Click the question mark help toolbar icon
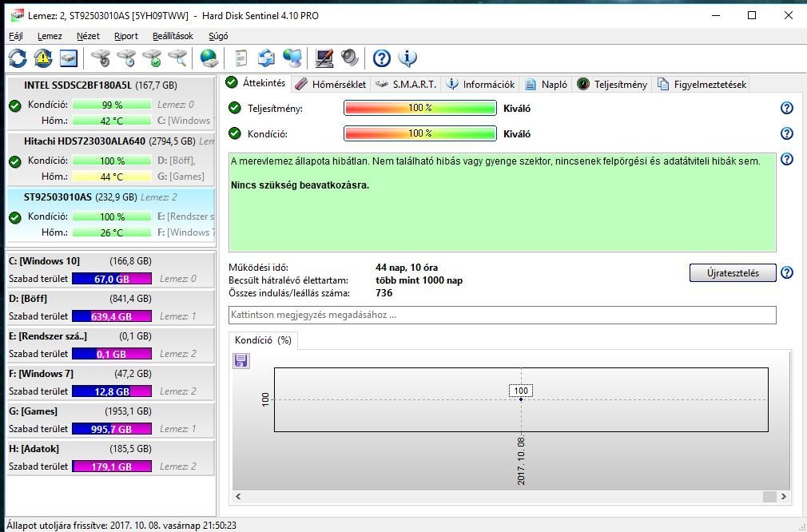Viewport: 807px width, 532px height. pos(381,58)
